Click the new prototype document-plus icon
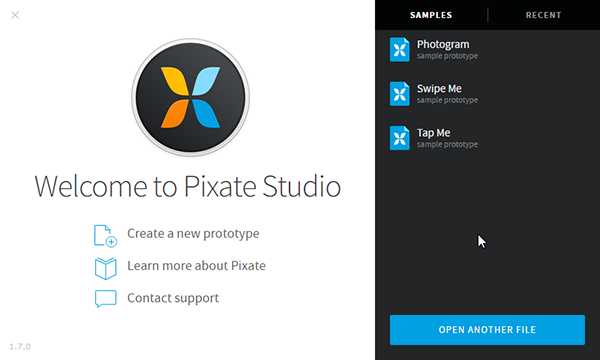The image size is (600, 360). [105, 236]
